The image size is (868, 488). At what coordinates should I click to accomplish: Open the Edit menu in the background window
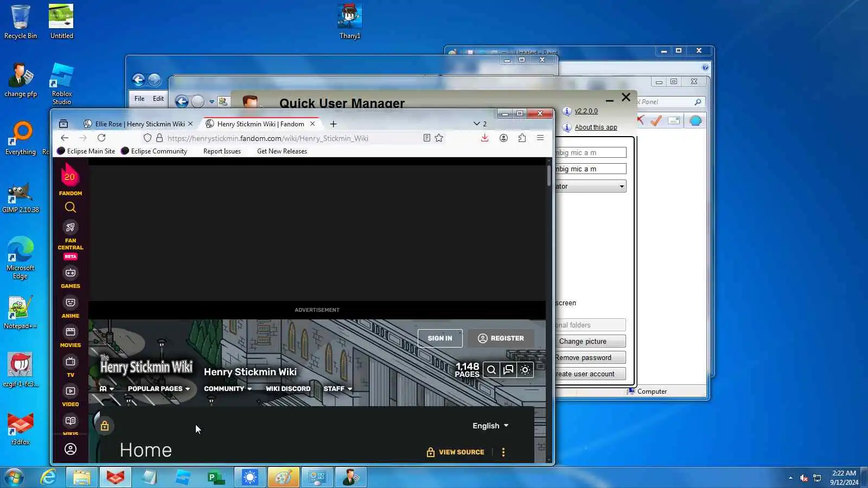(x=158, y=99)
